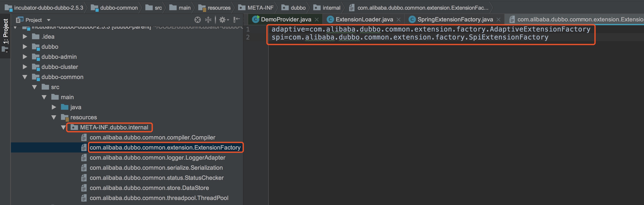Select the resources folder in tree

pos(84,117)
